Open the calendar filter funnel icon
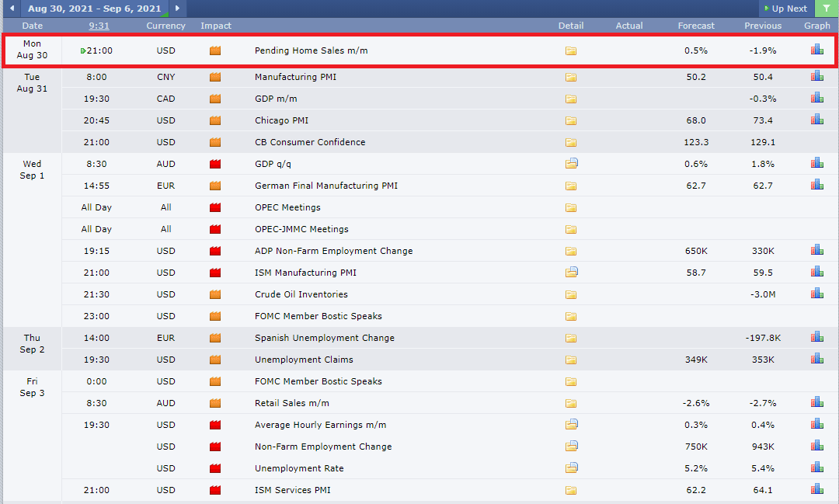This screenshot has height=504, width=839. 826,8
